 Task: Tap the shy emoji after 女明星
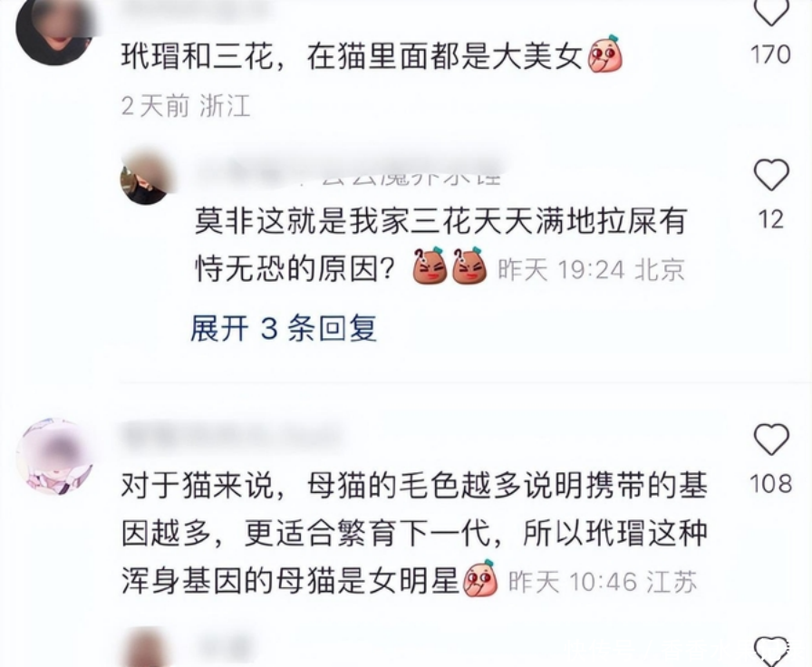pyautogui.click(x=480, y=578)
